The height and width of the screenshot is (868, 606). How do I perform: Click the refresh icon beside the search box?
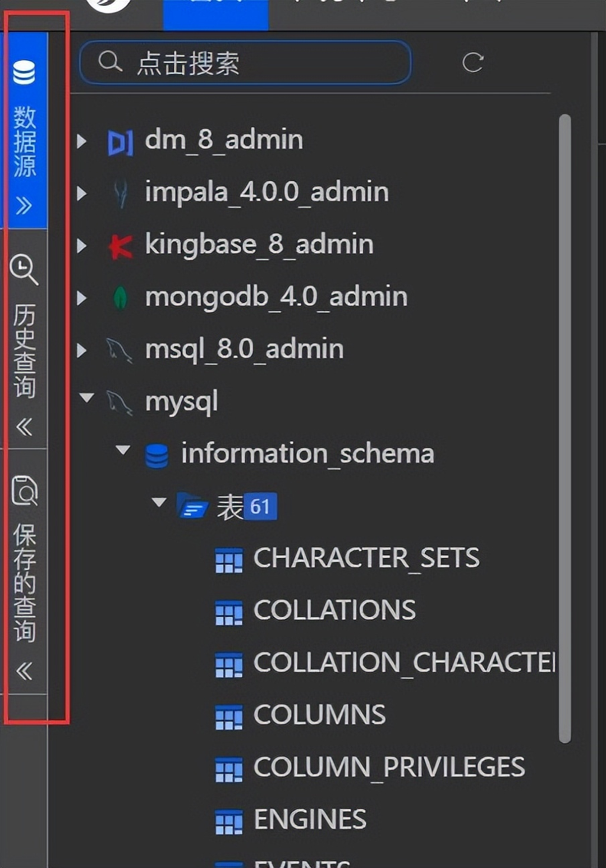(472, 62)
